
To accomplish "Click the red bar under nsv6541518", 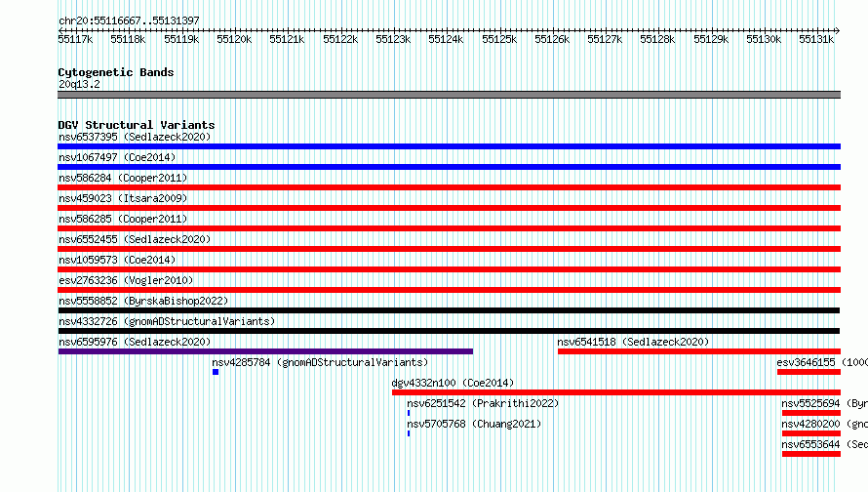I will pyautogui.click(x=699, y=351).
